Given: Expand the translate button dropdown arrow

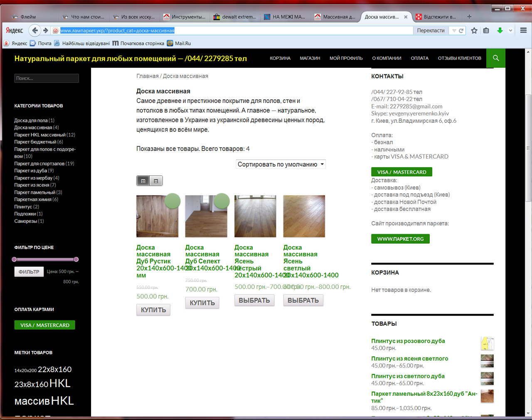Looking at the screenshot, I should click(454, 30).
